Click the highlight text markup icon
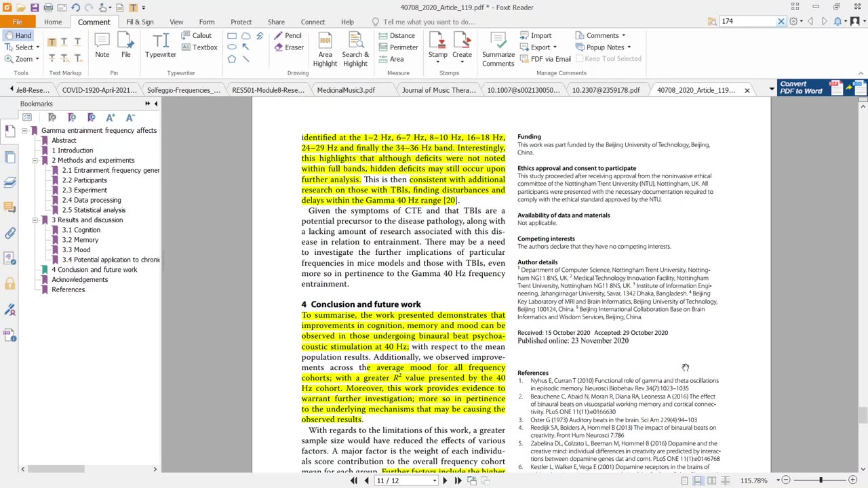 [x=52, y=42]
